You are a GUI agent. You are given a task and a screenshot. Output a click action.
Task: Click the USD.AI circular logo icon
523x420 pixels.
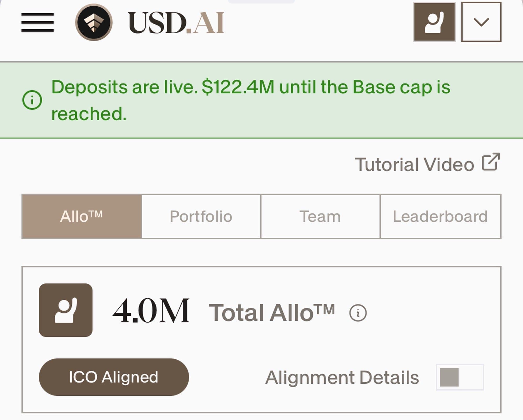coord(94,22)
